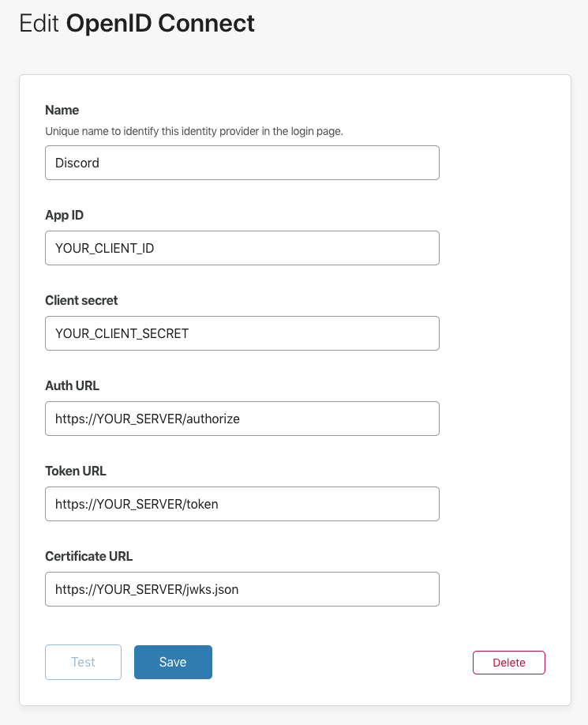This screenshot has width=588, height=725.
Task: Click the Certificate URL label
Action: [x=89, y=556]
